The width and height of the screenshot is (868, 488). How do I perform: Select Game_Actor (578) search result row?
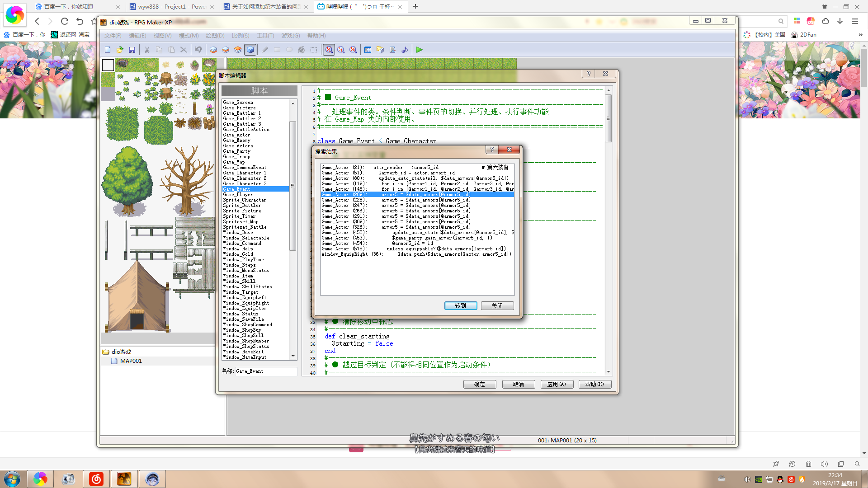coord(417,249)
